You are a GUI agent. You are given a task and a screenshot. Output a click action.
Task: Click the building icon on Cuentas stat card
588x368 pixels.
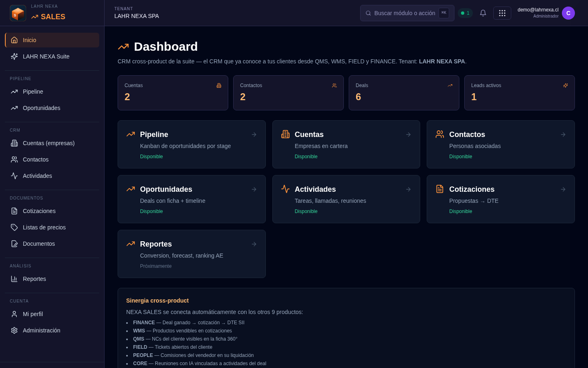pos(219,85)
